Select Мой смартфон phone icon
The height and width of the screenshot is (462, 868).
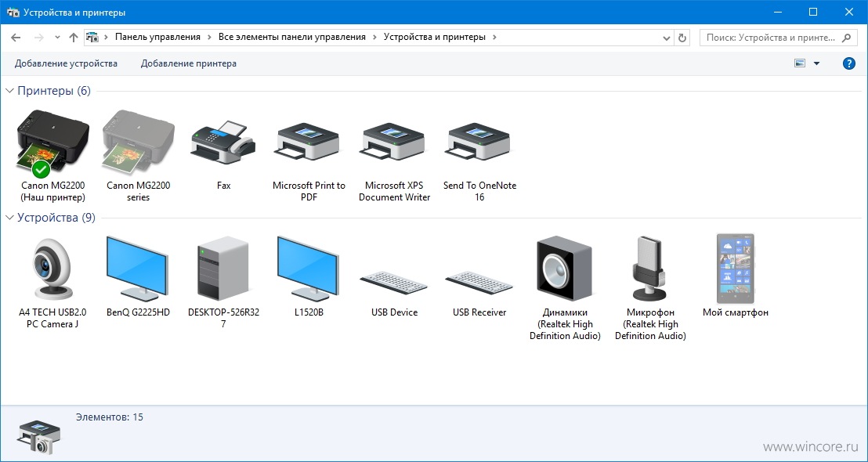click(x=735, y=269)
